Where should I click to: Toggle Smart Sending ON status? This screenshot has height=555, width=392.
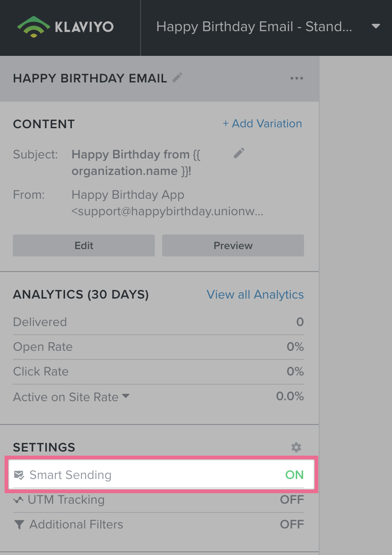click(x=294, y=475)
